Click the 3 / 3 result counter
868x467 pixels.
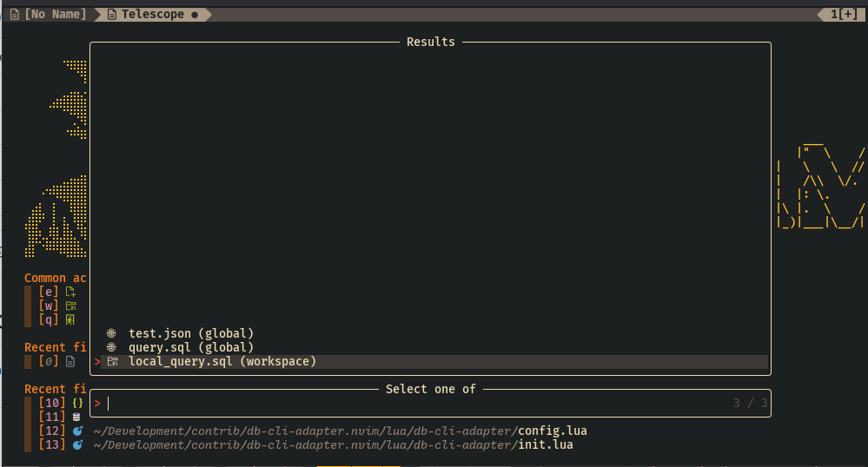click(751, 404)
